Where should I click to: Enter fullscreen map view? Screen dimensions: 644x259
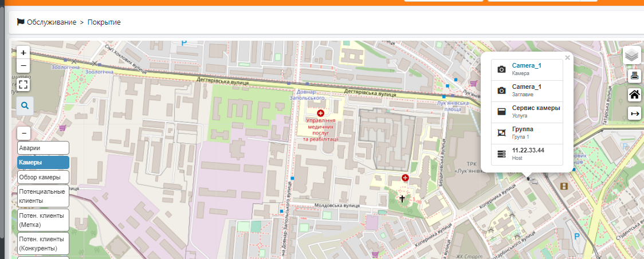[x=23, y=85]
